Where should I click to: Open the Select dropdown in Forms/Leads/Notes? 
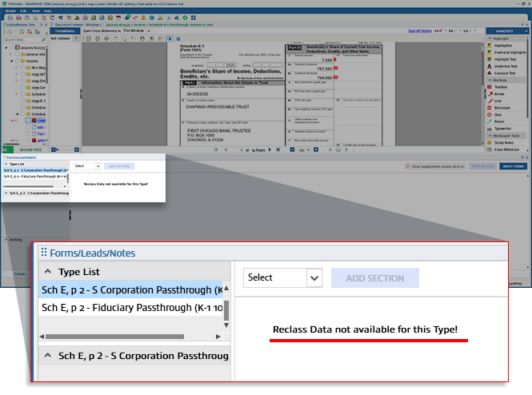(x=284, y=278)
